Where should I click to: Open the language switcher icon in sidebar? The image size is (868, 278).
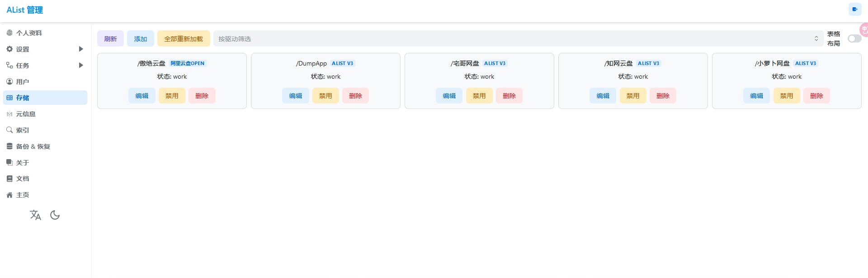click(x=35, y=215)
